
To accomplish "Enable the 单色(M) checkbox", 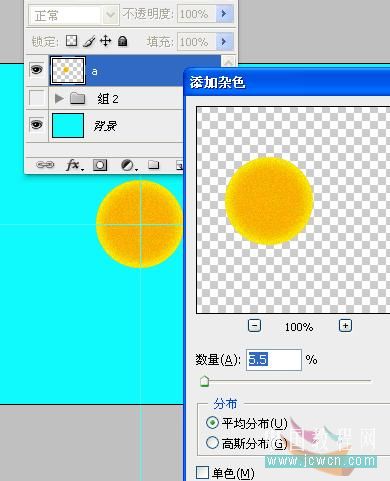I will (x=202, y=473).
